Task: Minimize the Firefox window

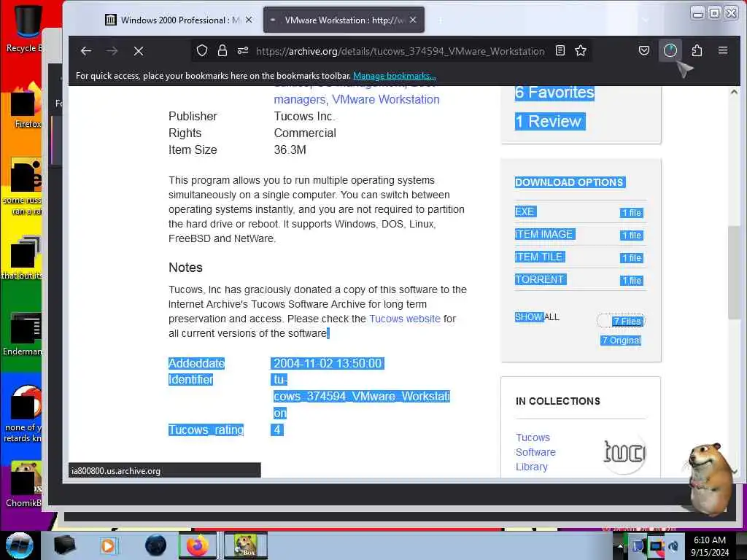Action: [x=697, y=13]
